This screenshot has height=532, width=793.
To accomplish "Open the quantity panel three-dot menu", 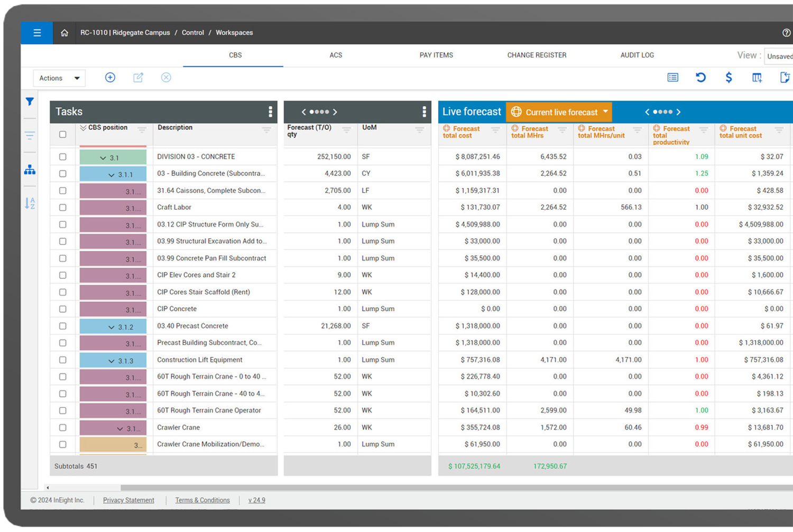I will click(424, 111).
